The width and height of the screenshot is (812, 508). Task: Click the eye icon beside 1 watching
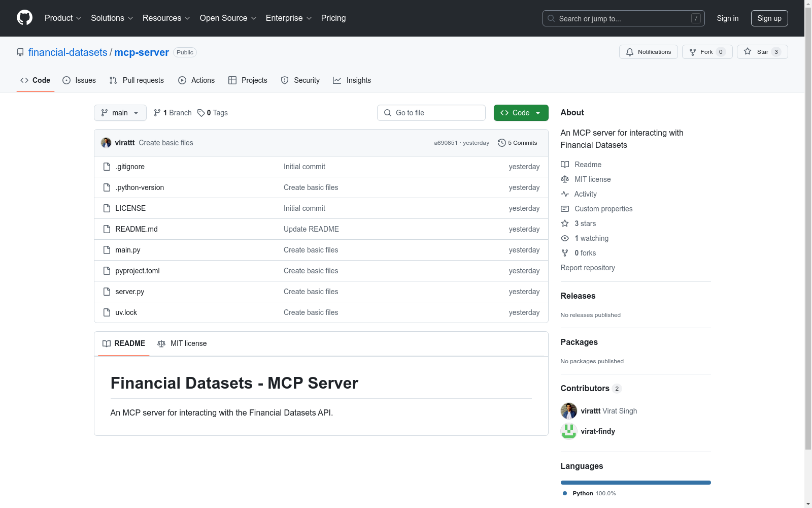click(x=565, y=238)
